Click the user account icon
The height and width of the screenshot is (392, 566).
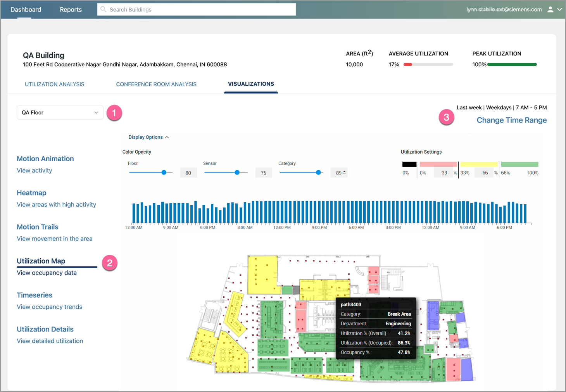pyautogui.click(x=550, y=9)
